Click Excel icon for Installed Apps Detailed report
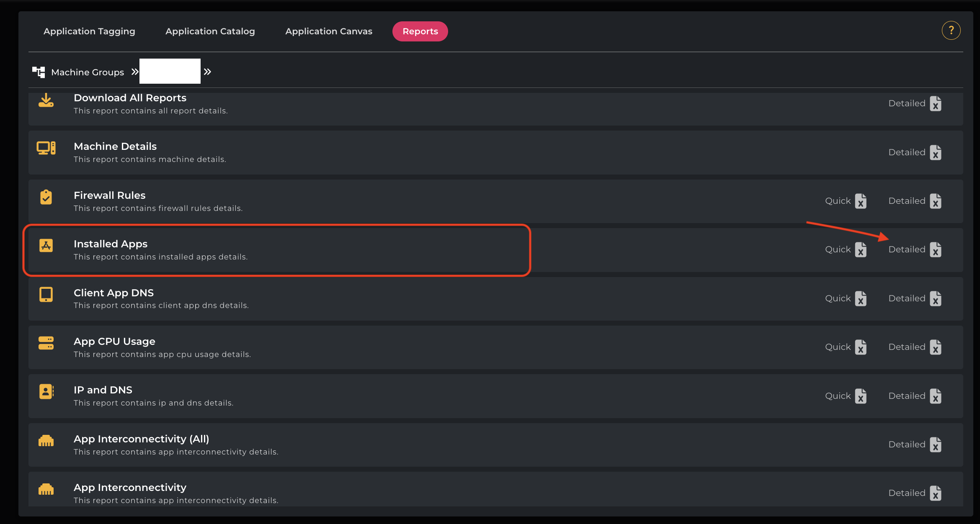This screenshot has width=980, height=524. 935,250
